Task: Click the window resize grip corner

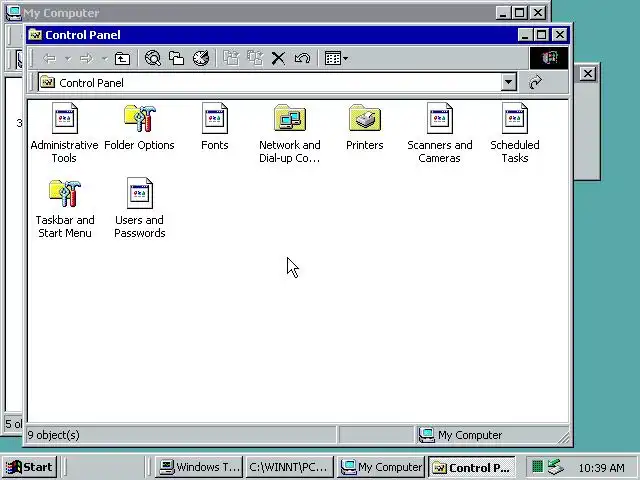Action: point(563,438)
